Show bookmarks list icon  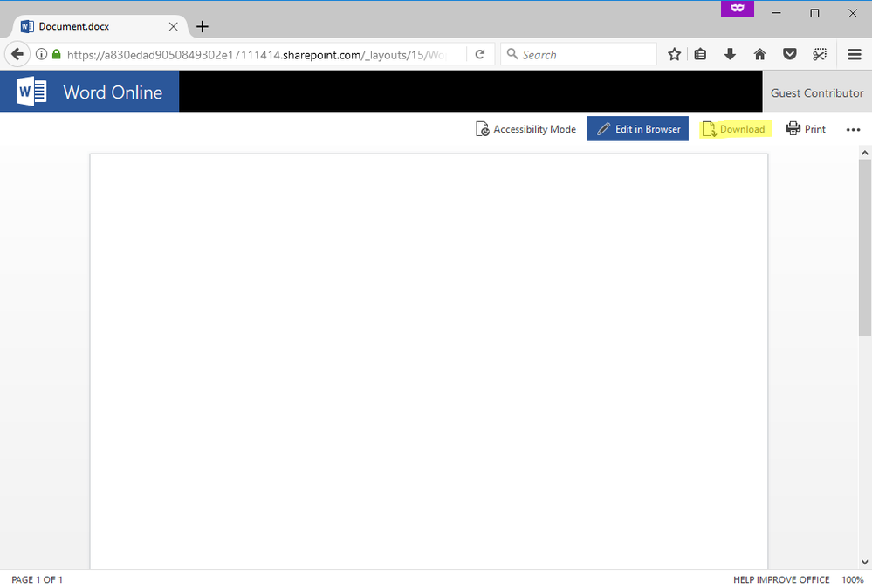[700, 54]
